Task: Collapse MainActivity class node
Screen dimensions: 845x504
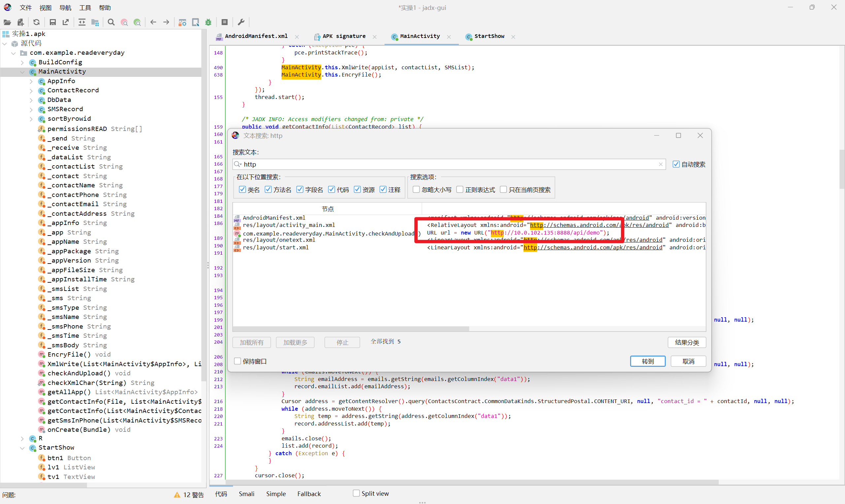Action: click(22, 72)
